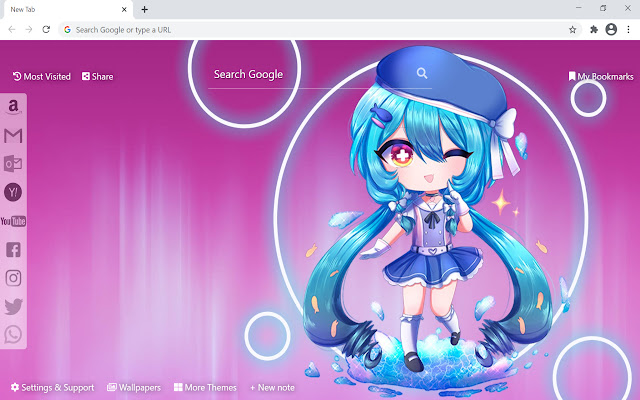
Task: Minimize the Chrome window
Action: click(579, 8)
